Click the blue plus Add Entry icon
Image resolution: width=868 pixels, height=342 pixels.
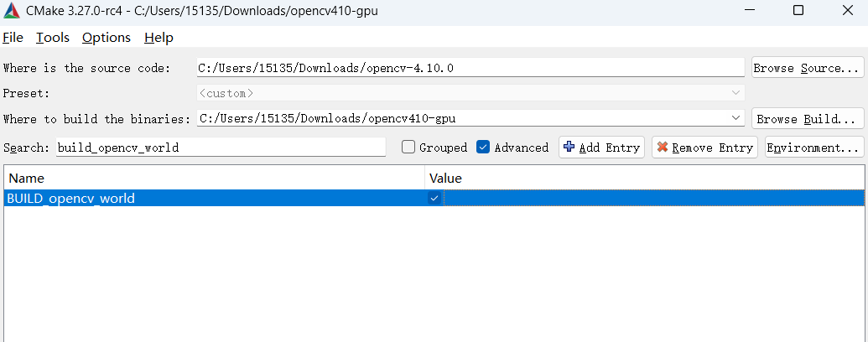tap(569, 148)
